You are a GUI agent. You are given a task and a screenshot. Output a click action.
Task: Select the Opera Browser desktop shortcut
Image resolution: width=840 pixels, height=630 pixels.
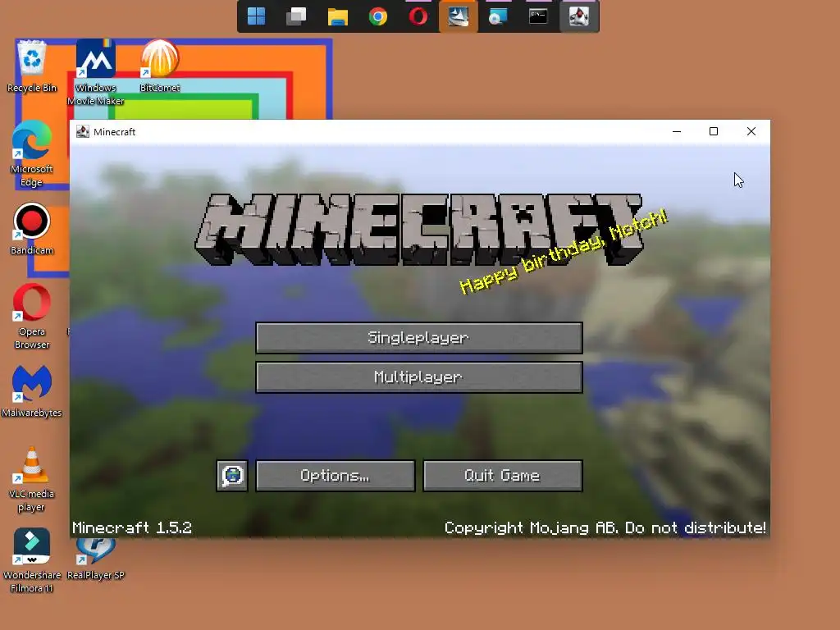tap(32, 317)
